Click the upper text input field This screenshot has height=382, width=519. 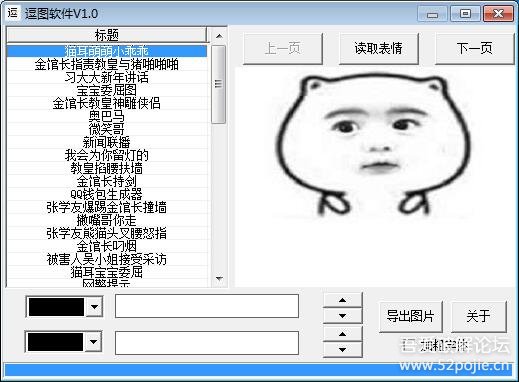coord(207,306)
